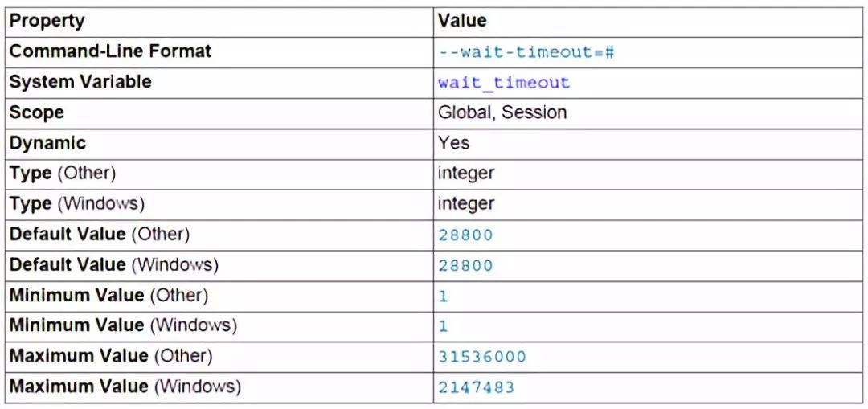Select the Dynamic property label

(47, 143)
